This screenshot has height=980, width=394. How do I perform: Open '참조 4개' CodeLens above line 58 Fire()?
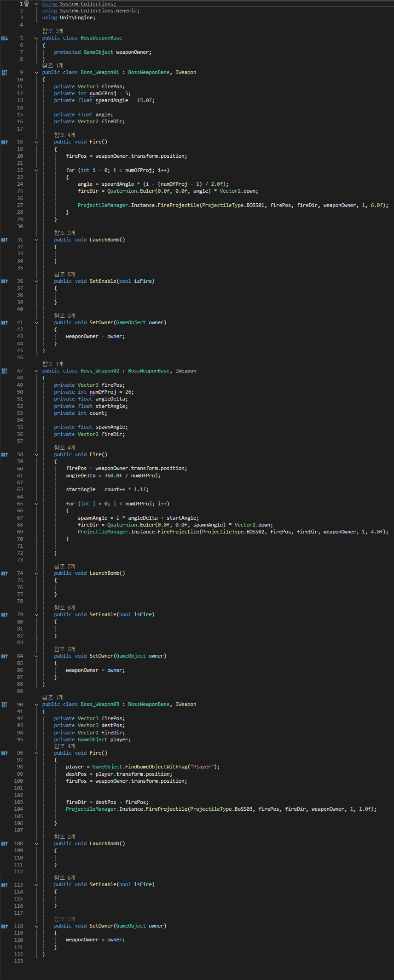point(64,448)
